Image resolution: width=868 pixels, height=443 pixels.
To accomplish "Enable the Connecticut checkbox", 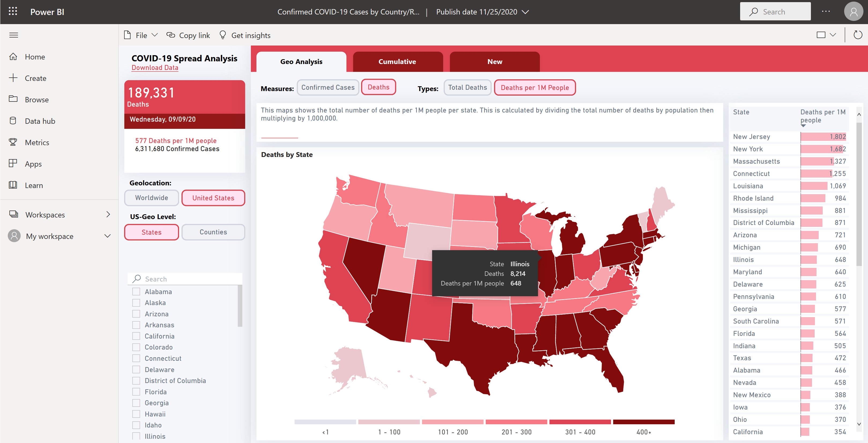I will click(136, 358).
